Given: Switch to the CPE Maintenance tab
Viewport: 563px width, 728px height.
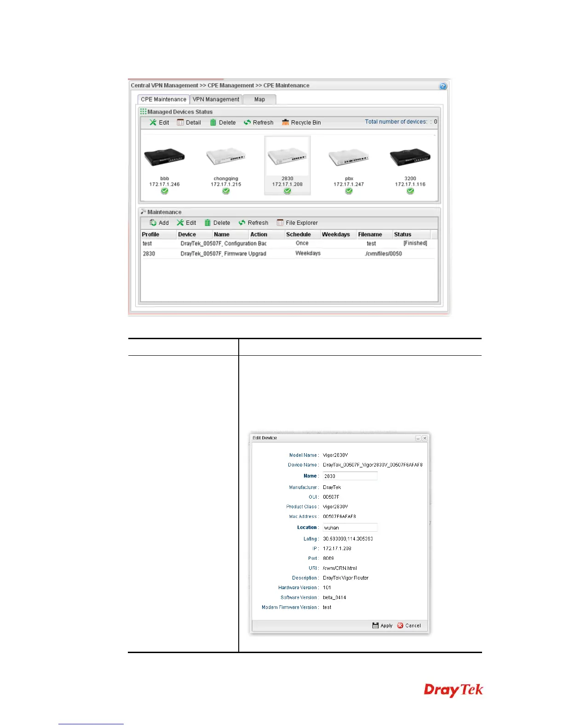Looking at the screenshot, I should (163, 99).
